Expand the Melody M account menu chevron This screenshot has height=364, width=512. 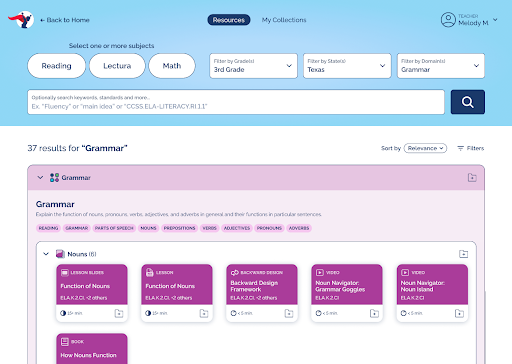pos(495,20)
